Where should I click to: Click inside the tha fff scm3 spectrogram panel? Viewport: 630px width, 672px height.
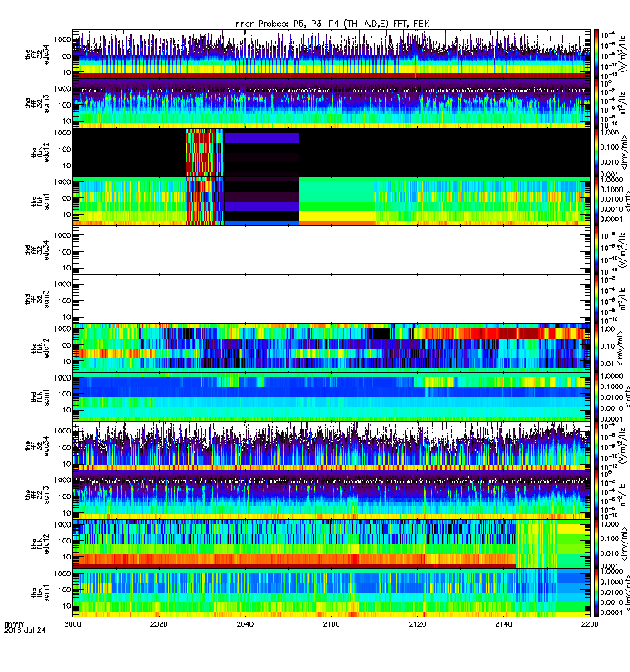(331, 103)
